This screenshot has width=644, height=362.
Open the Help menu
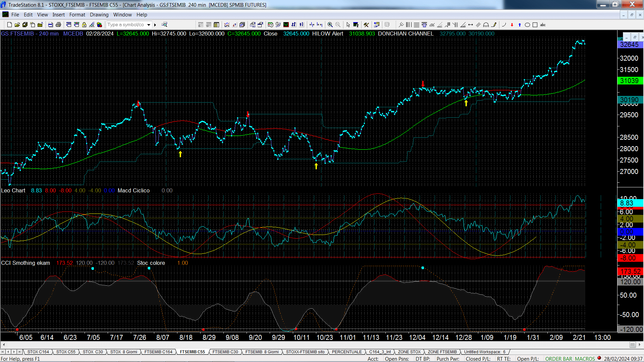pyautogui.click(x=142, y=15)
